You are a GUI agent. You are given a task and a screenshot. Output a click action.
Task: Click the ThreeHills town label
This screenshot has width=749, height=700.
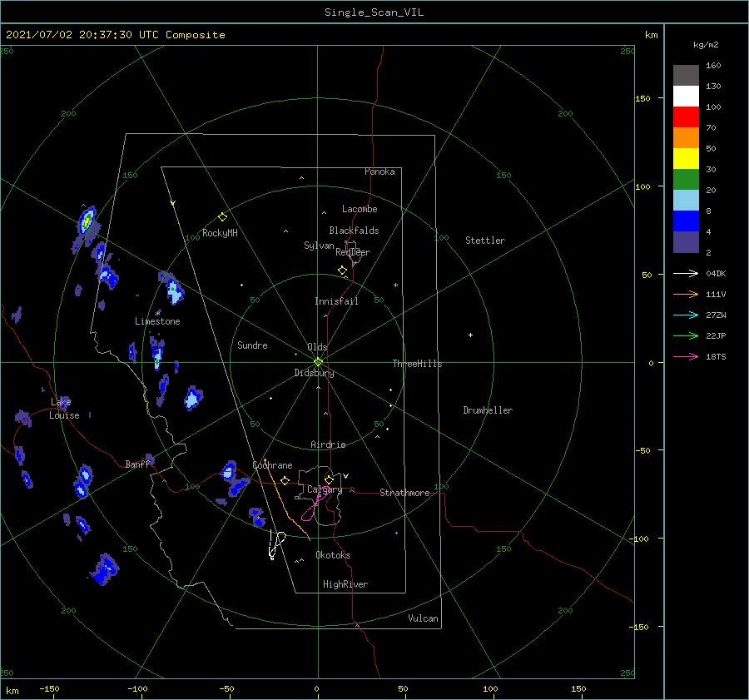tap(417, 364)
